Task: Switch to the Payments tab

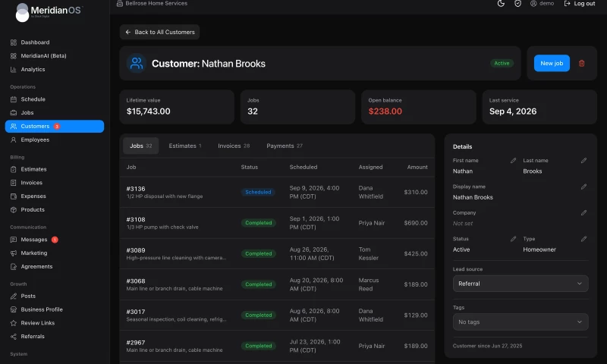Action: [x=285, y=146]
